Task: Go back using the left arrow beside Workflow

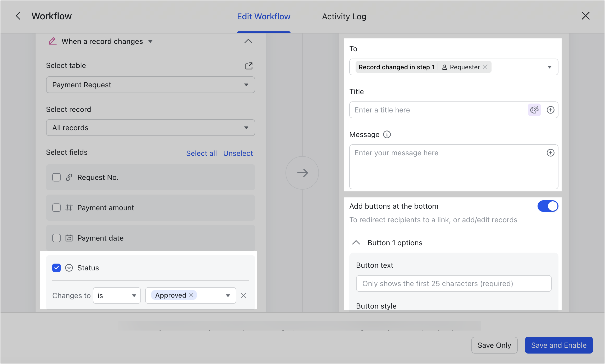Action: pos(18,16)
